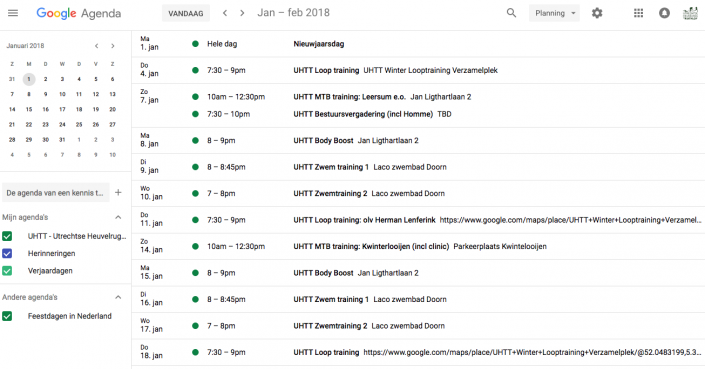Screen dimensions: 705x369
Task: Select day 31 in the last January week
Action: pos(62,140)
